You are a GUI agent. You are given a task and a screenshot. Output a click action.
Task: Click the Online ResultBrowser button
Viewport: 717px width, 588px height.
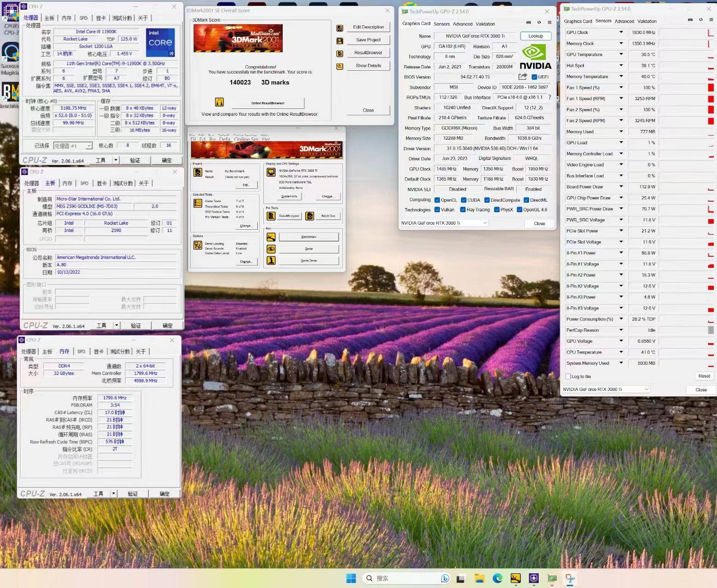pyautogui.click(x=268, y=103)
